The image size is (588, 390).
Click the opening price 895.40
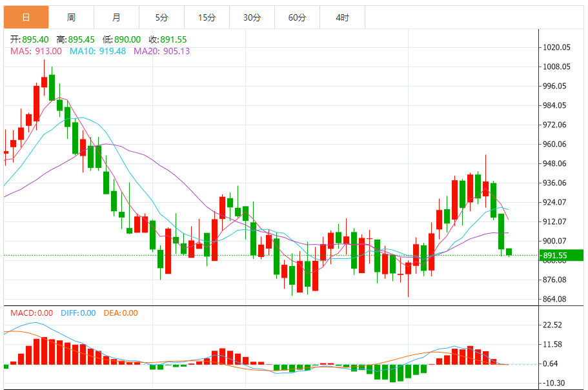(x=35, y=39)
